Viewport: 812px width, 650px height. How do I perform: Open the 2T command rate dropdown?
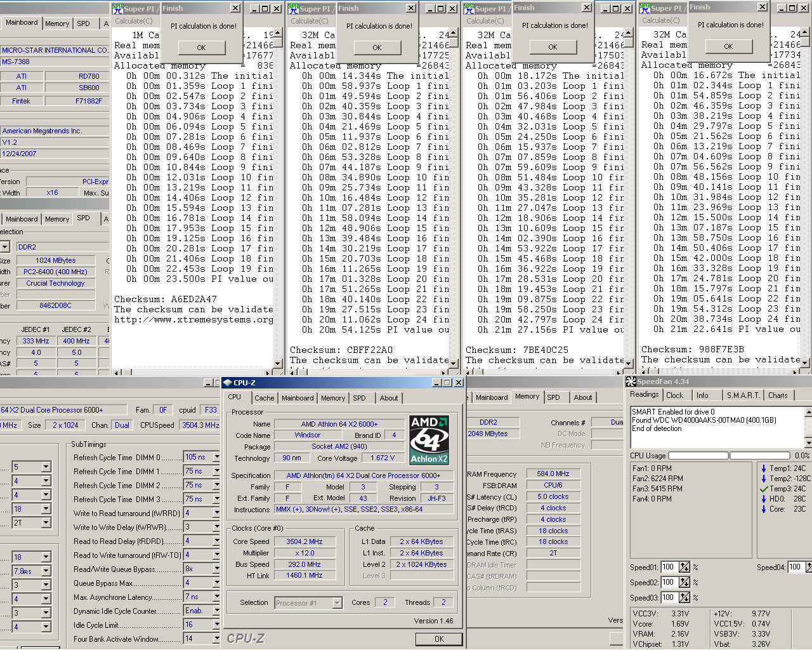point(46,523)
